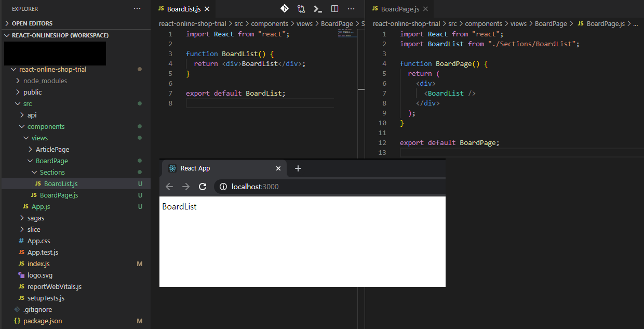Close the BoardPage.js editor tab
The image size is (644, 329).
(x=425, y=9)
